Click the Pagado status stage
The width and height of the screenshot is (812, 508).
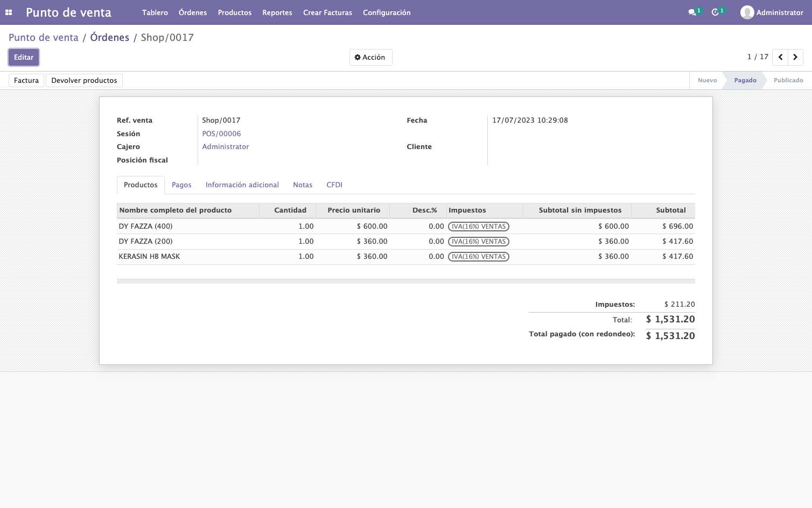[745, 80]
